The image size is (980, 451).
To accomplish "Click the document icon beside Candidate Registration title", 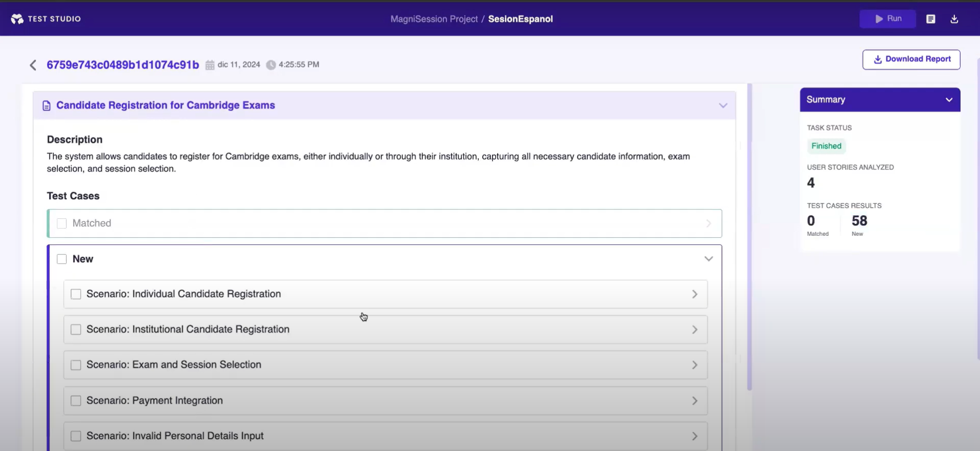I will 47,106.
